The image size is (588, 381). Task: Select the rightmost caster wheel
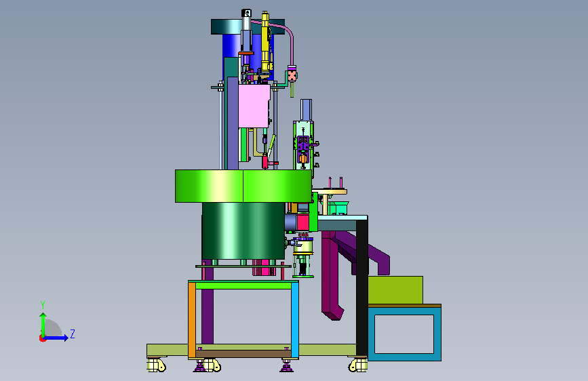[357, 365]
